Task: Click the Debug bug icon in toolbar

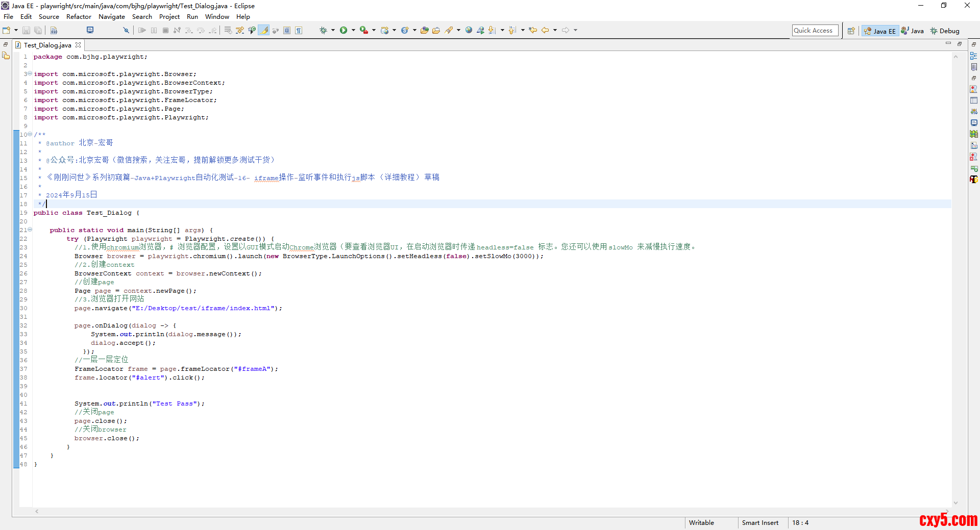Action: (323, 31)
